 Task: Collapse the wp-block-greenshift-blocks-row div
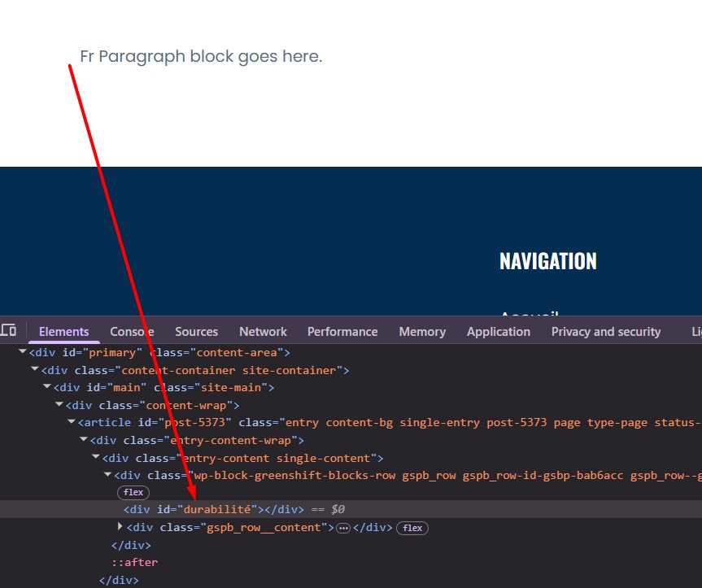point(107,474)
